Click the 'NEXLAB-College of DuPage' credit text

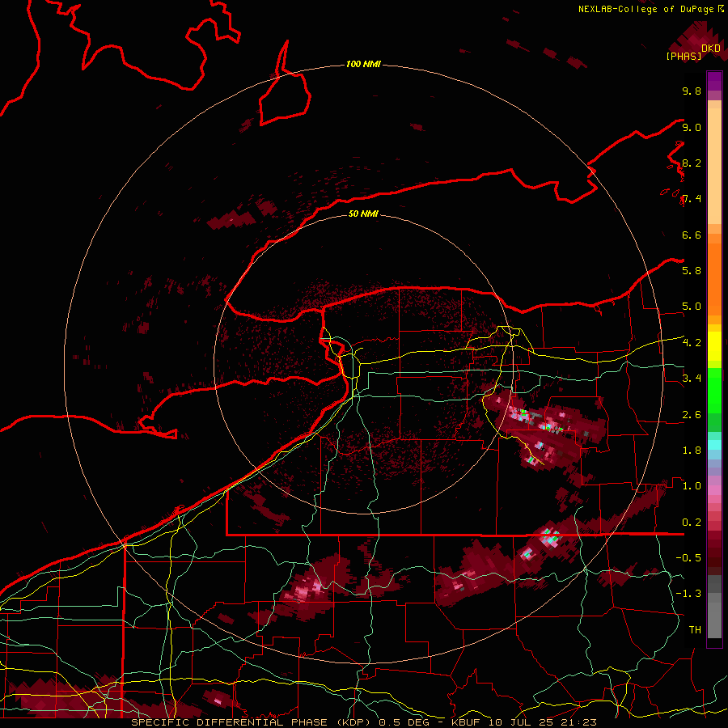pos(645,9)
